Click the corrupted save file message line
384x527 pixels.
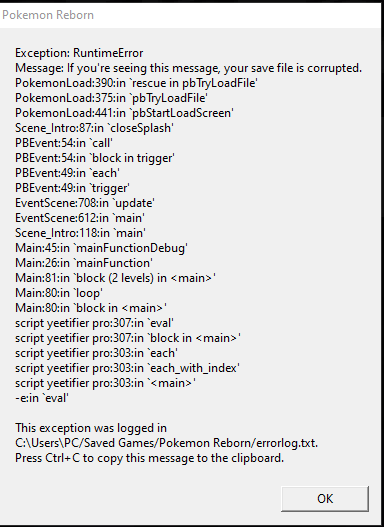pyautogui.click(x=188, y=68)
